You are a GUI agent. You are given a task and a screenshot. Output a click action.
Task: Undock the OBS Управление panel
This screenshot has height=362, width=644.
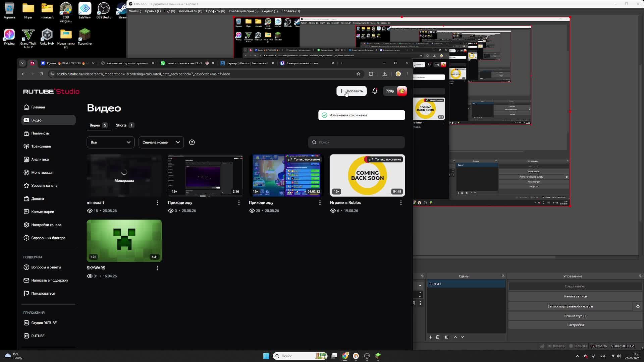[x=640, y=276]
